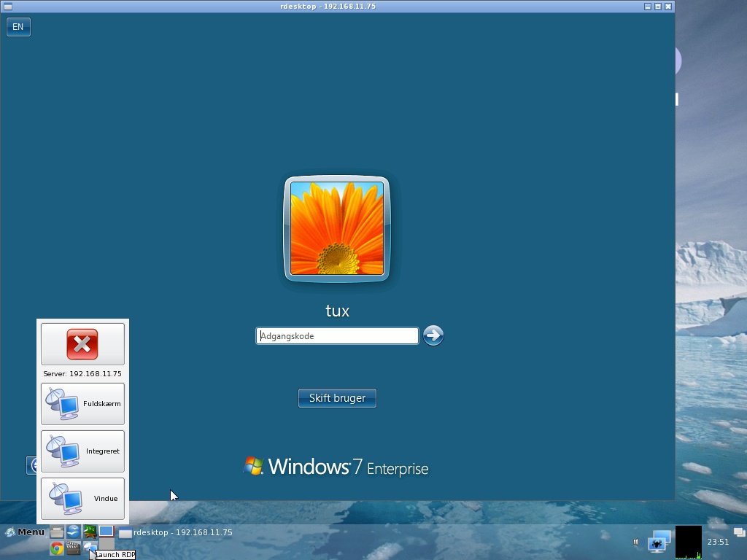
Task: Click the rdesktop - 192.168.11.75 window title
Action: click(328, 7)
